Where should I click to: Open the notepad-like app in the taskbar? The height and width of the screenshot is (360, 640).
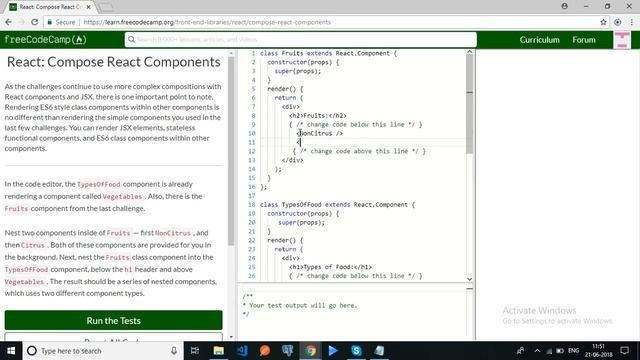coord(379,351)
